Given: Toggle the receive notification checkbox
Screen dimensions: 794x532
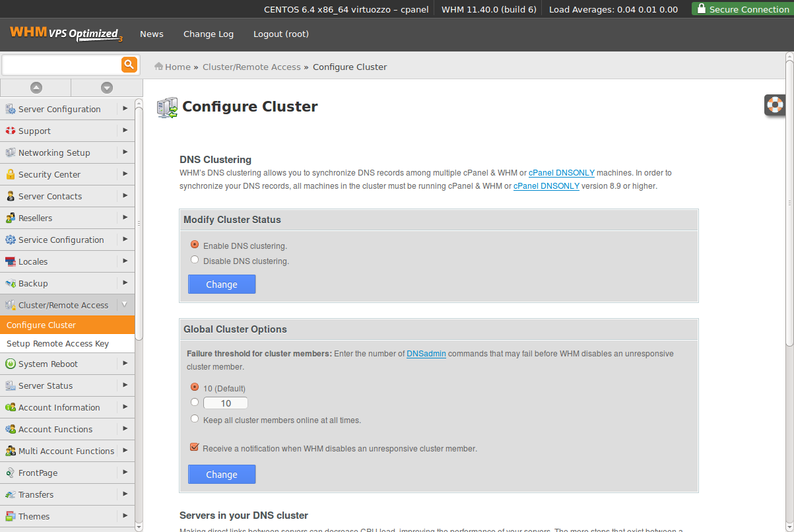Looking at the screenshot, I should [194, 448].
